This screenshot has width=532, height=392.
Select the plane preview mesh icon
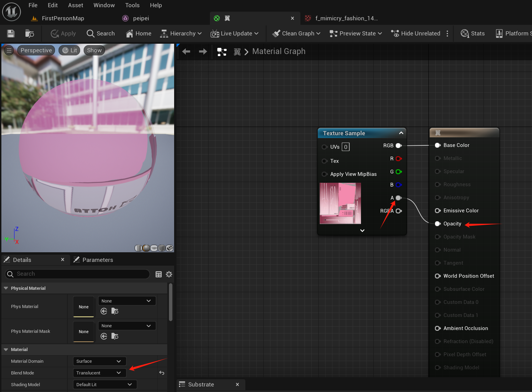pos(154,248)
